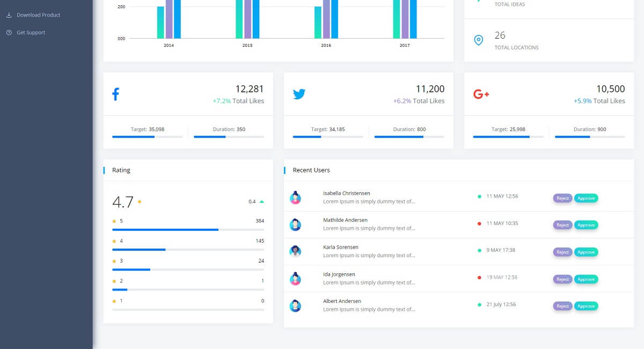Click the star icon for 3-star row
This screenshot has width=644, height=349.
[114, 261]
